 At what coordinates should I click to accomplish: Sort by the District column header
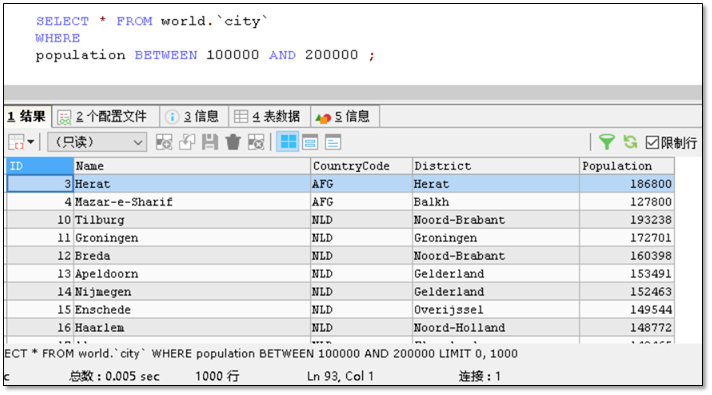point(496,166)
